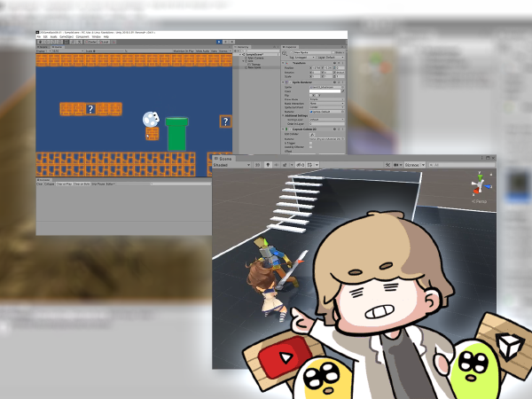Switch to the upper Scene tab beside Game
The height and width of the screenshot is (399, 532).
(43, 47)
